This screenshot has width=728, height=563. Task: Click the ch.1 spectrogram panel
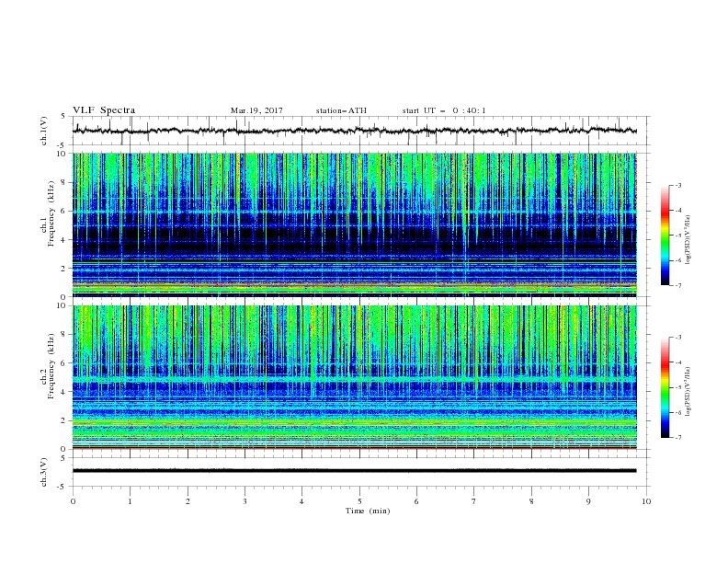coord(354,224)
